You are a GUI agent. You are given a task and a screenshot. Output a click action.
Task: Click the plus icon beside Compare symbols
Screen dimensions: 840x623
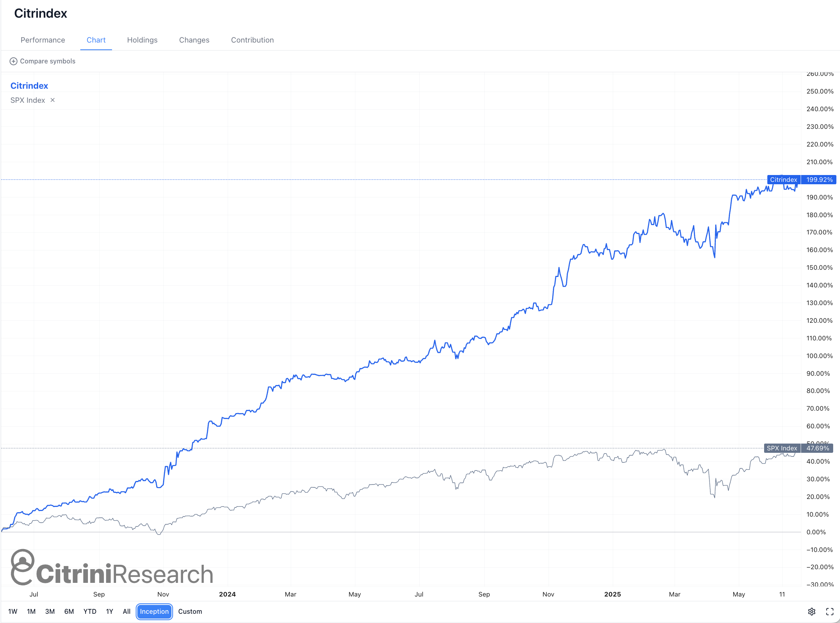coord(13,61)
